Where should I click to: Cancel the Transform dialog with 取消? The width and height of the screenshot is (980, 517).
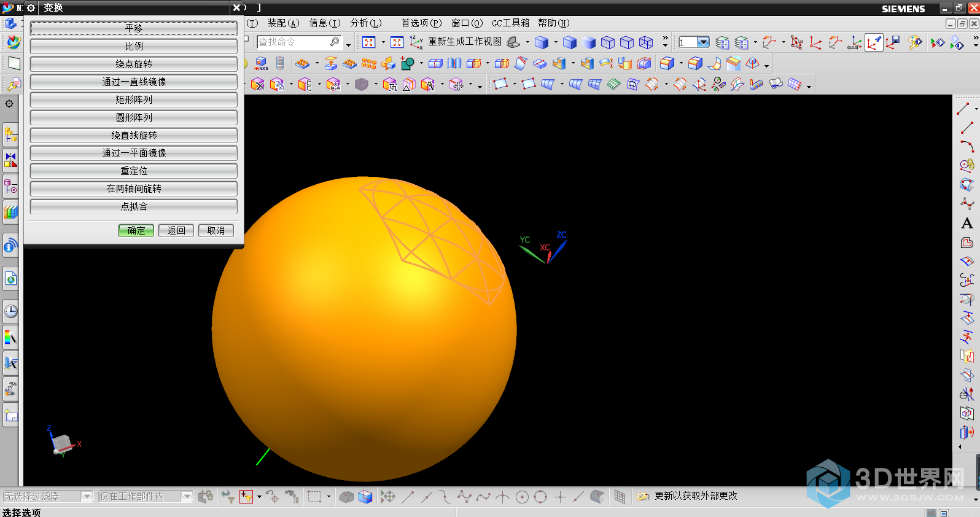tap(216, 230)
